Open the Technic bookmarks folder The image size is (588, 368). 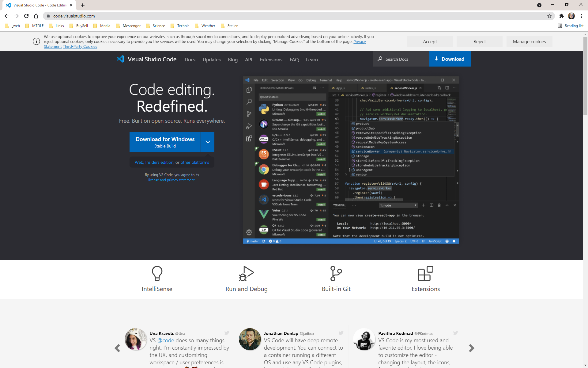180,26
